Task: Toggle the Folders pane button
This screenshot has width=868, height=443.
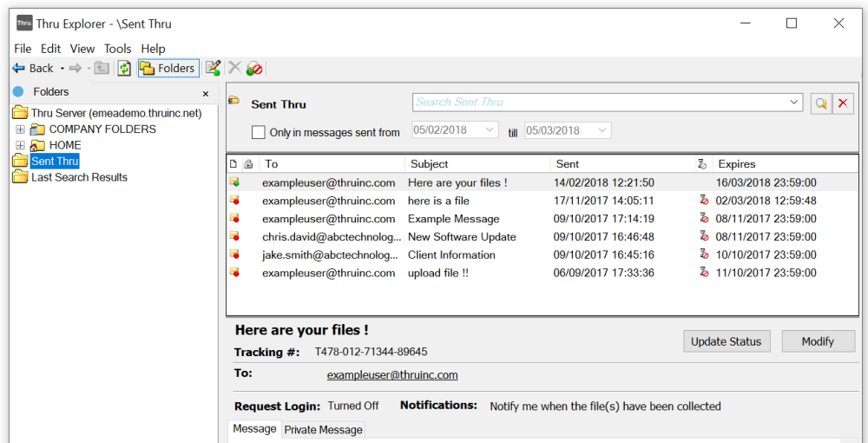Action: 169,68
